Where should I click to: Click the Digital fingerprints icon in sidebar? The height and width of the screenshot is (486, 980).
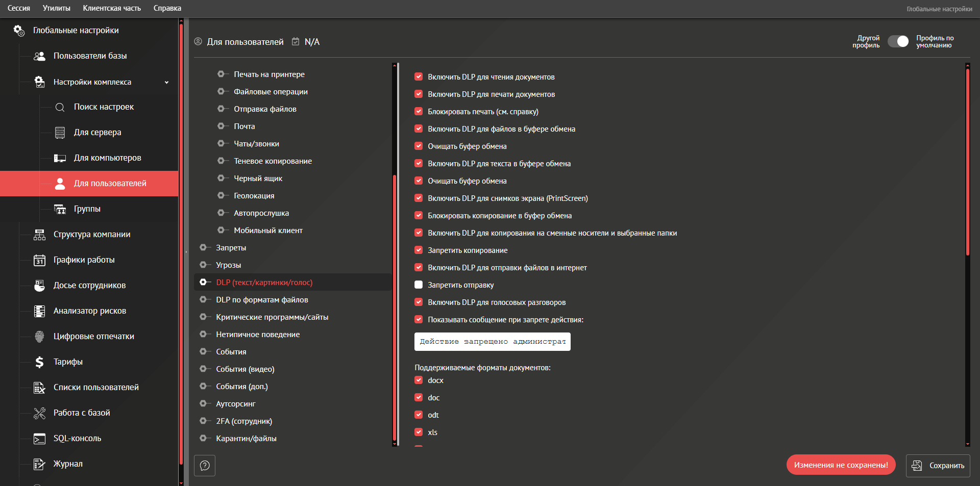coord(39,337)
